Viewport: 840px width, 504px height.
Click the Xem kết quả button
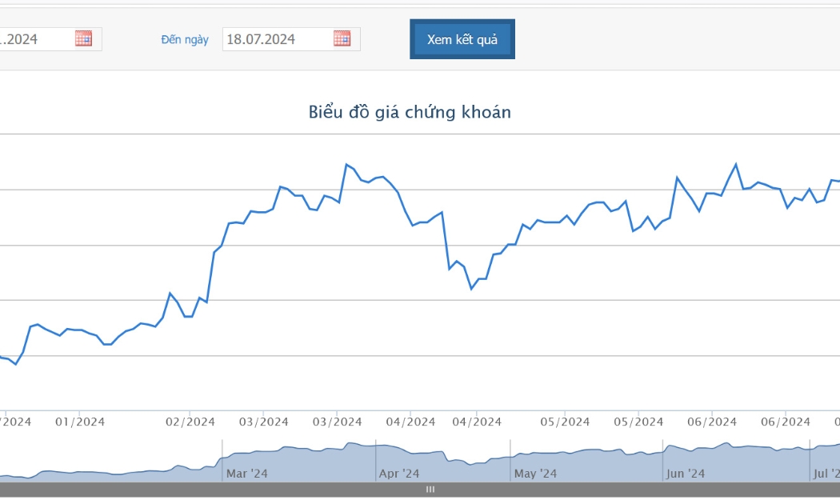(x=462, y=39)
